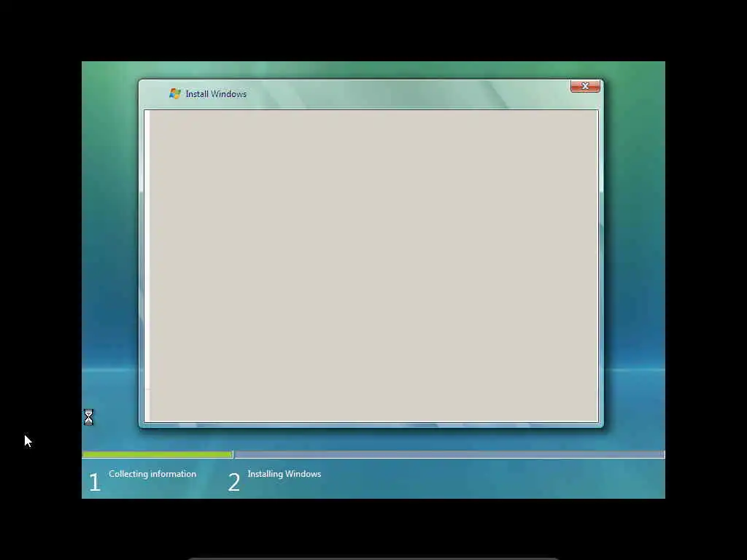
Task: Click the Windows flag logo in title bar
Action: 175,93
